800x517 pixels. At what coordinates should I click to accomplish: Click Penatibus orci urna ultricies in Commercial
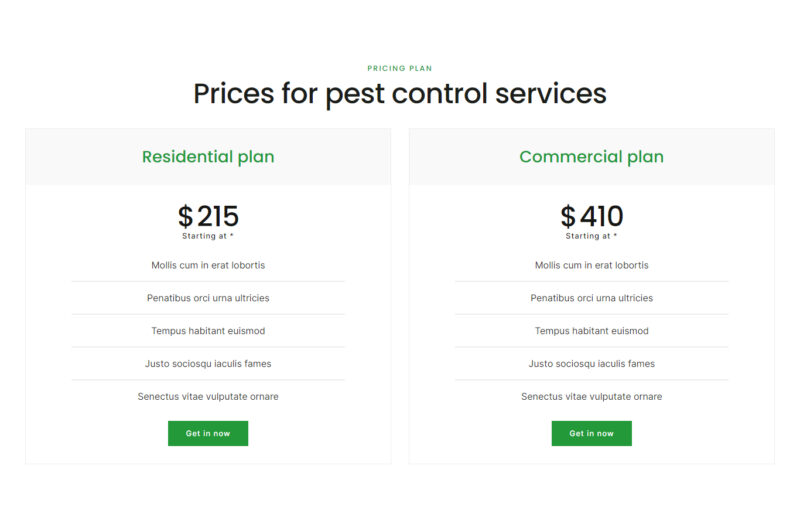point(591,298)
